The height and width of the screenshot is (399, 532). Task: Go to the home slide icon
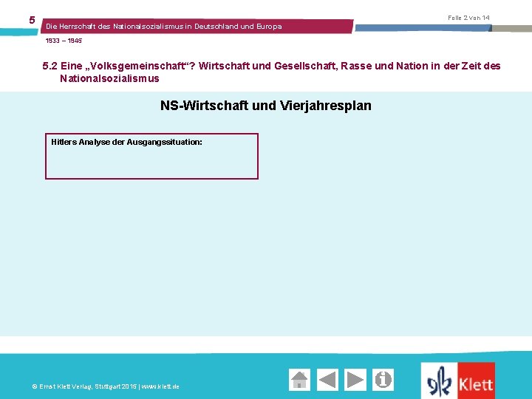pyautogui.click(x=299, y=380)
